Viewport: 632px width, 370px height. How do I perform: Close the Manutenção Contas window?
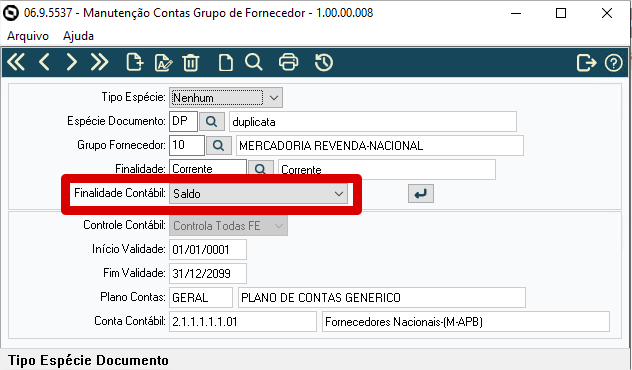tap(607, 13)
